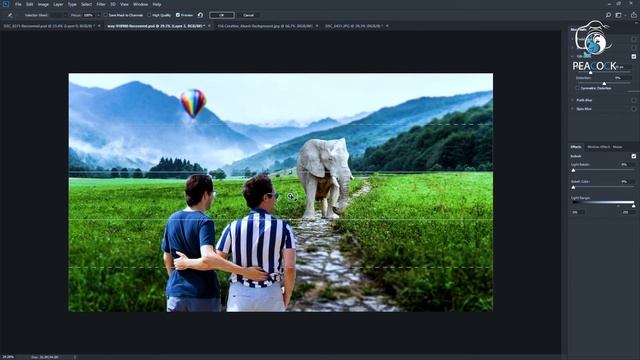Open the Window menu
This screenshot has width=640, height=360.
click(141, 4)
